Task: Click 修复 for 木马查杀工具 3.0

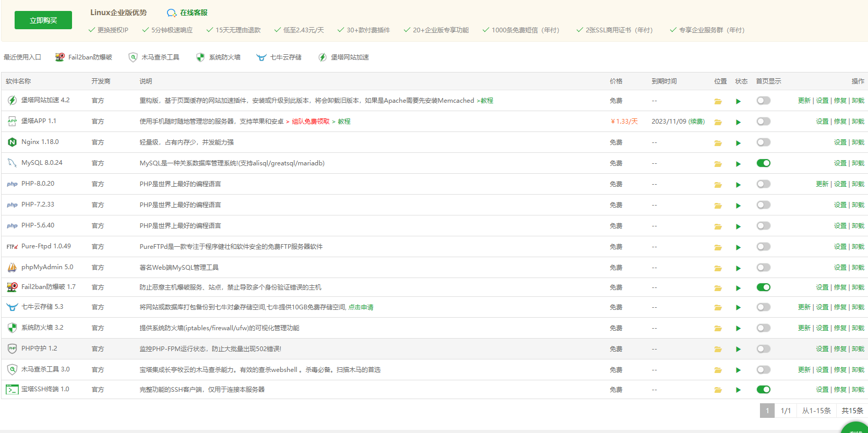Action: (840, 370)
